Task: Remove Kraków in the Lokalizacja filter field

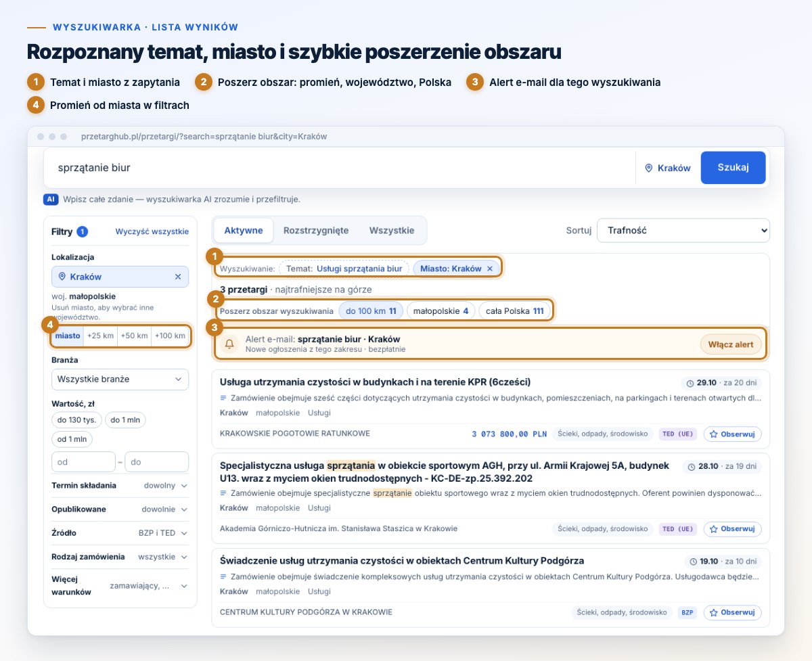Action: click(178, 277)
